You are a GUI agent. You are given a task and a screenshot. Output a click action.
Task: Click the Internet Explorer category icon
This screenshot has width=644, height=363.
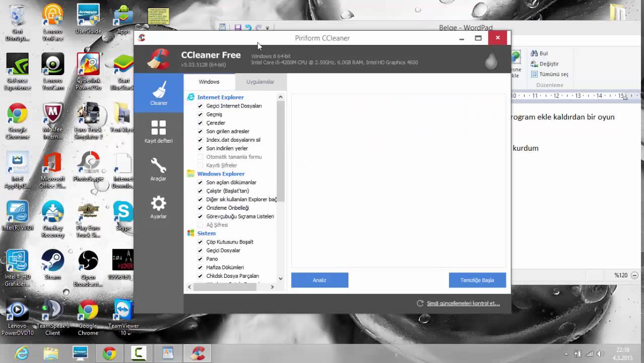pos(190,97)
